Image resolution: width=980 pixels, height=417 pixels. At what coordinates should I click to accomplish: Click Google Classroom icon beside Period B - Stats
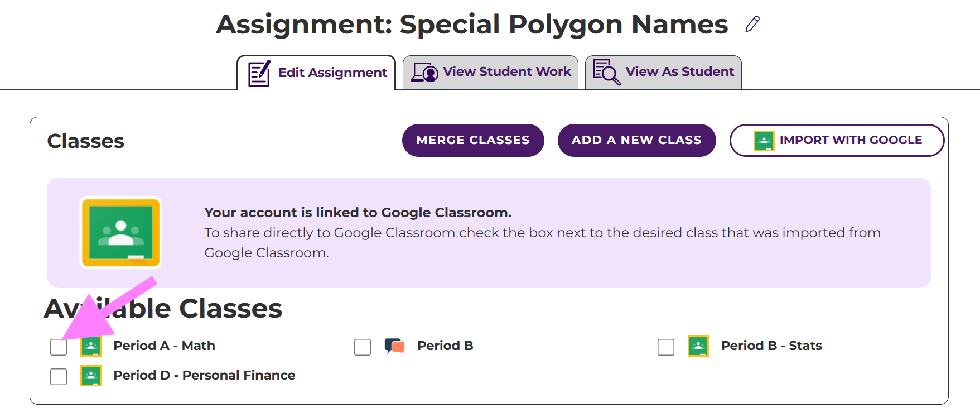pos(698,346)
